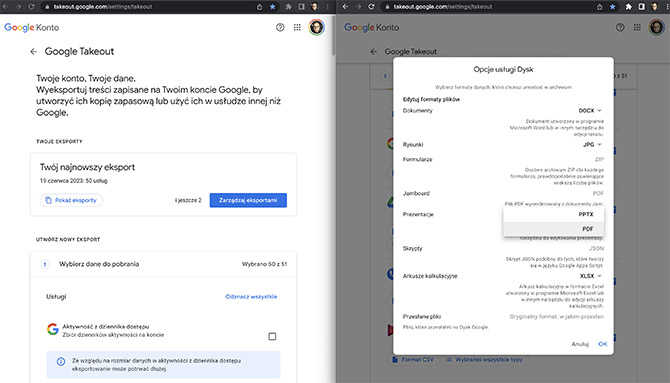Image resolution: width=670 pixels, height=383 pixels.
Task: Click profile avatar in left browser toolbar
Action: coord(314,7)
